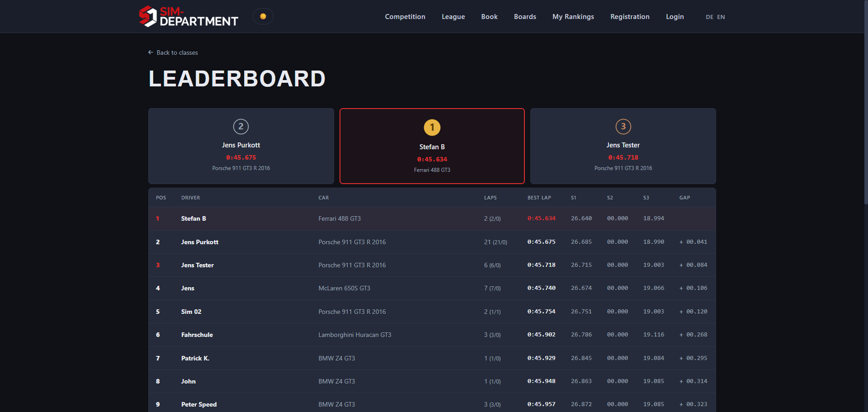Screen dimensions: 868x412
Task: Click the DRIVER column header
Action: point(190,198)
